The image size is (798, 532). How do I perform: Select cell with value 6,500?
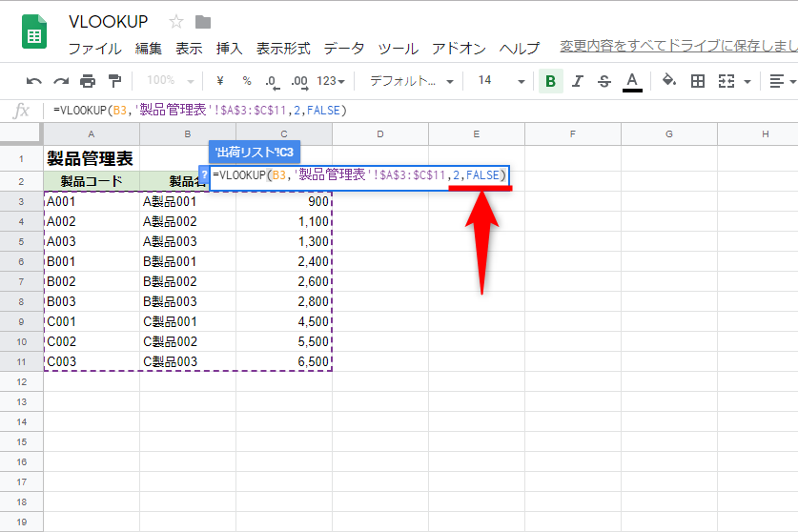pyautogui.click(x=284, y=362)
